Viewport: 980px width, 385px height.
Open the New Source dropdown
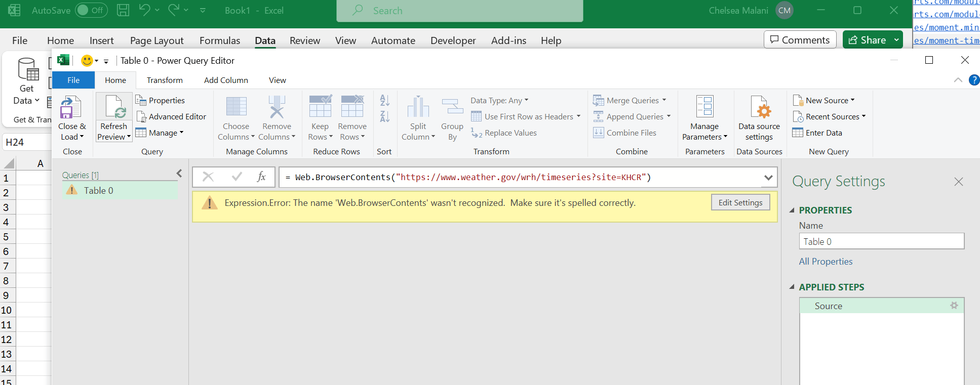pyautogui.click(x=824, y=100)
